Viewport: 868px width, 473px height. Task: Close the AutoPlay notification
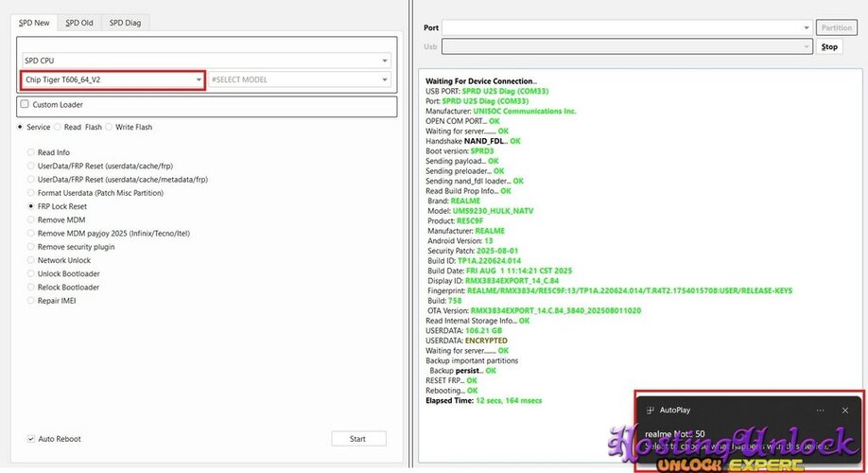click(844, 411)
